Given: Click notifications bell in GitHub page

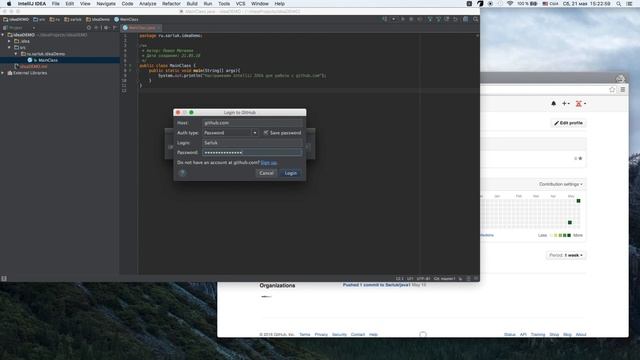Looking at the screenshot, I should 553,104.
